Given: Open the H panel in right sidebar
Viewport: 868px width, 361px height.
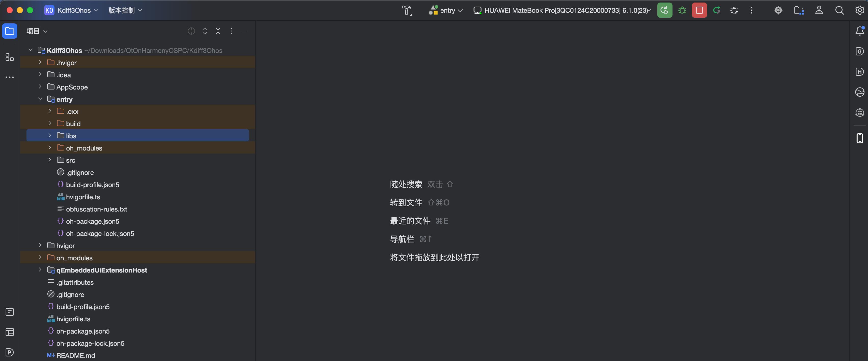Looking at the screenshot, I should (860, 72).
